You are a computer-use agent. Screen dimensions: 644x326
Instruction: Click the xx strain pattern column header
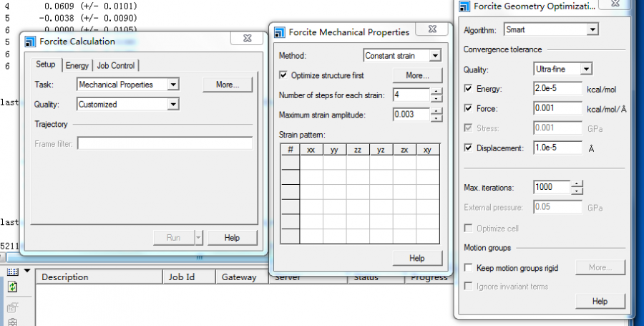click(x=311, y=150)
